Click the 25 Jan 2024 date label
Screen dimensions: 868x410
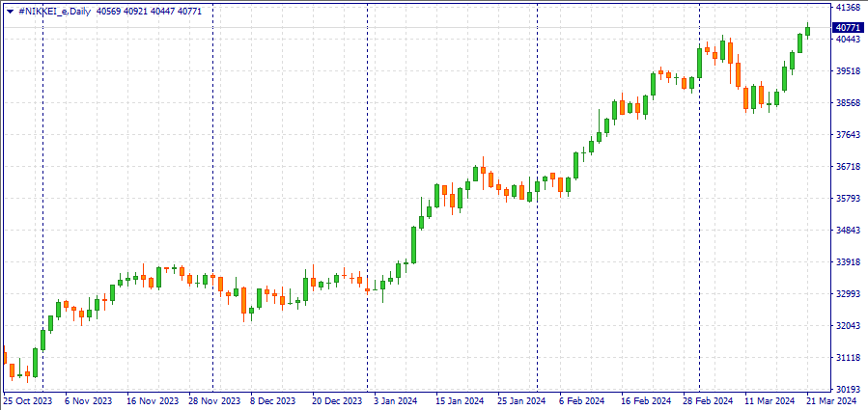(521, 400)
